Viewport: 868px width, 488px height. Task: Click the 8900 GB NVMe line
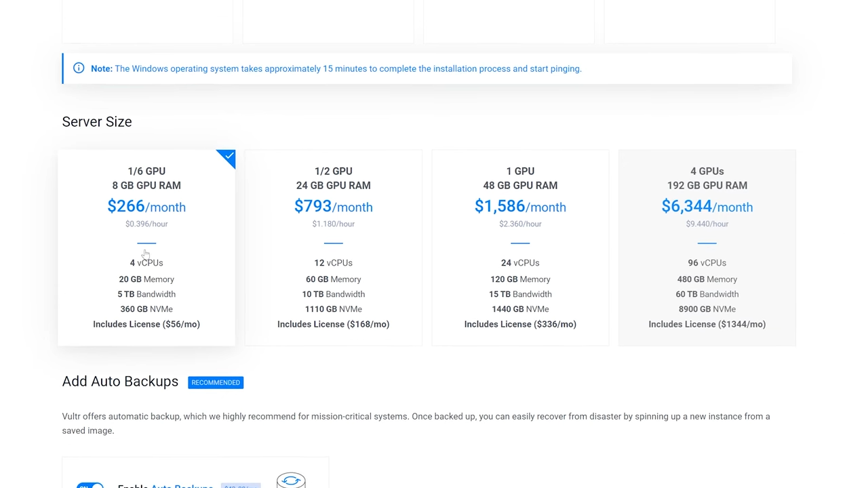pyautogui.click(x=707, y=309)
